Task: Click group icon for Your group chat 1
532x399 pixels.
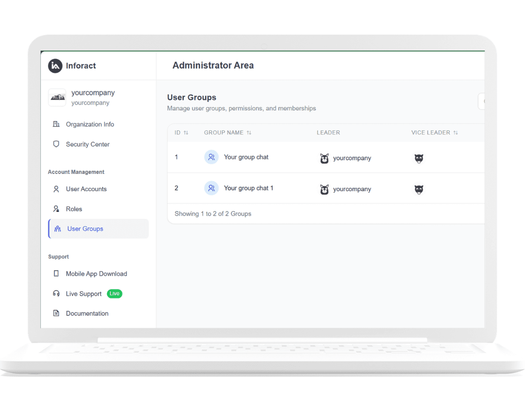Action: [x=211, y=188]
